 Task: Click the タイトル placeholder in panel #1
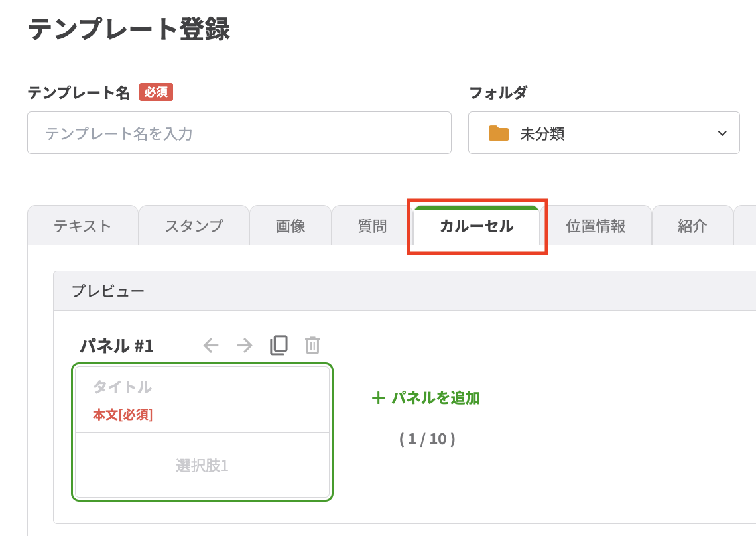[x=122, y=387]
